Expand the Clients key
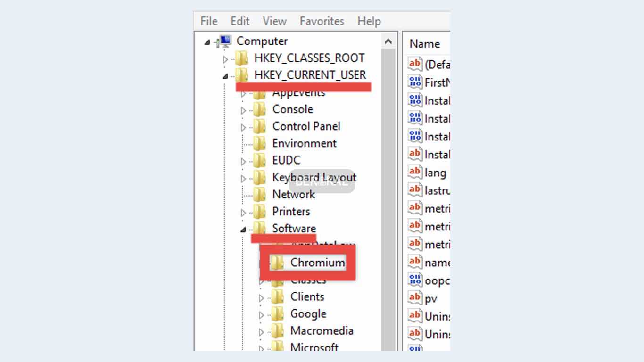This screenshot has height=362, width=644. (x=261, y=298)
